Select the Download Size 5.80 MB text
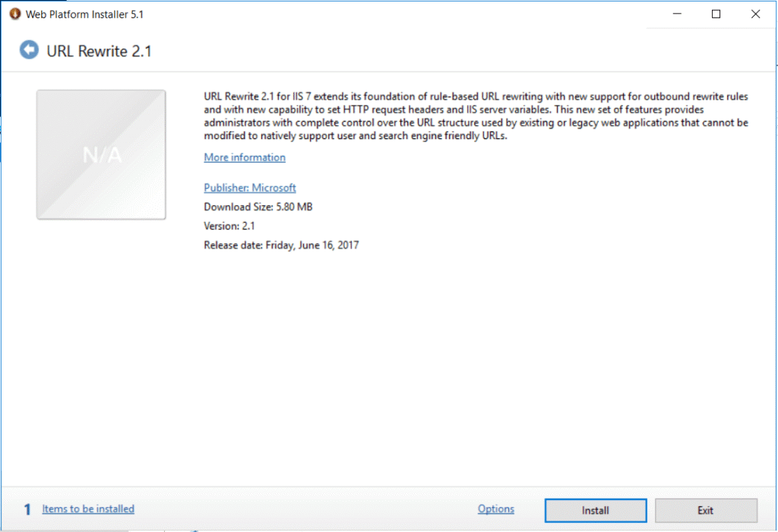 pyautogui.click(x=258, y=207)
